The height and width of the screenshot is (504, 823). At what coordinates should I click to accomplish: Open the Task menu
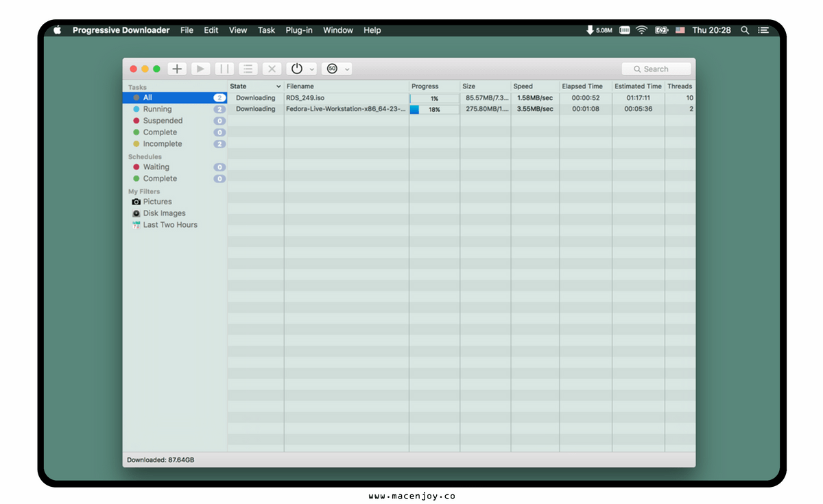267,30
